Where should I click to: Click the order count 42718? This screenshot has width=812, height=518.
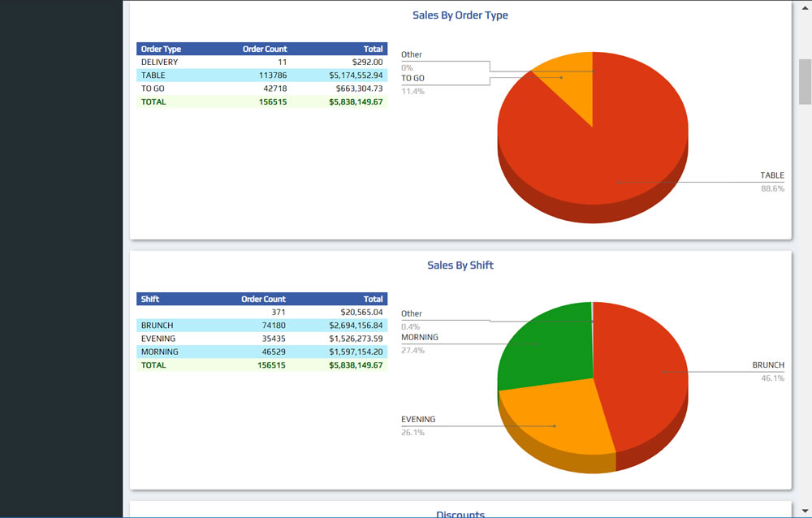click(x=275, y=88)
